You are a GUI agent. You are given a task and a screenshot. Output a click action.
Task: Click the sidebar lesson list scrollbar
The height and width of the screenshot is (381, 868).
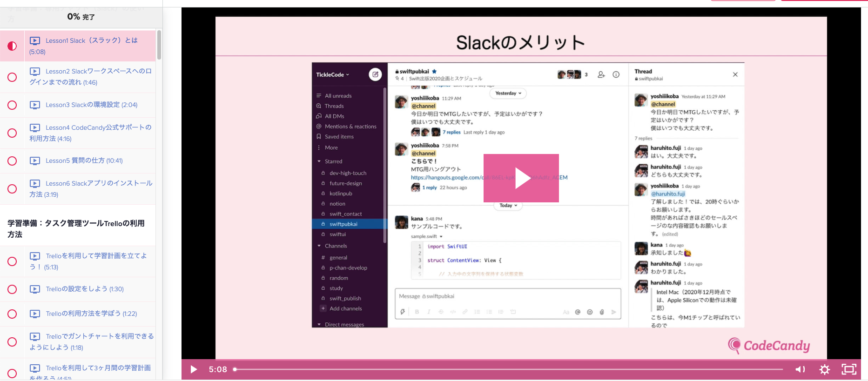pos(159,45)
